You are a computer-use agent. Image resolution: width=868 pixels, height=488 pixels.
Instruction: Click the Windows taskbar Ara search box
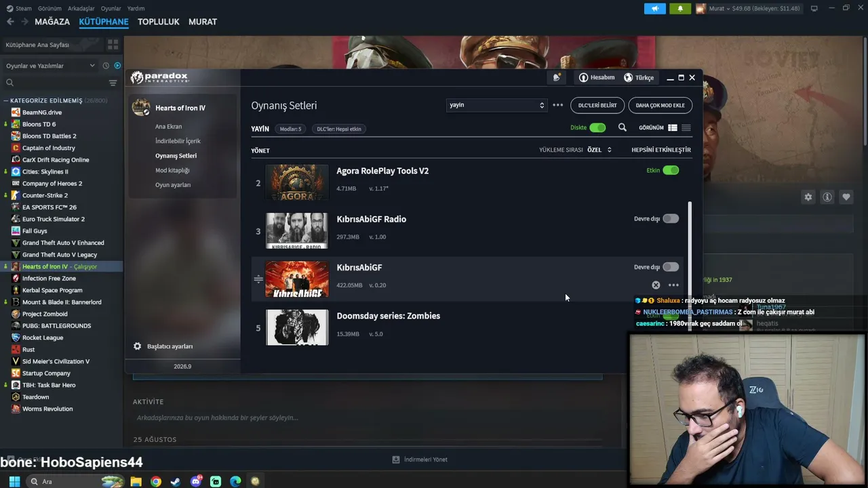click(75, 481)
